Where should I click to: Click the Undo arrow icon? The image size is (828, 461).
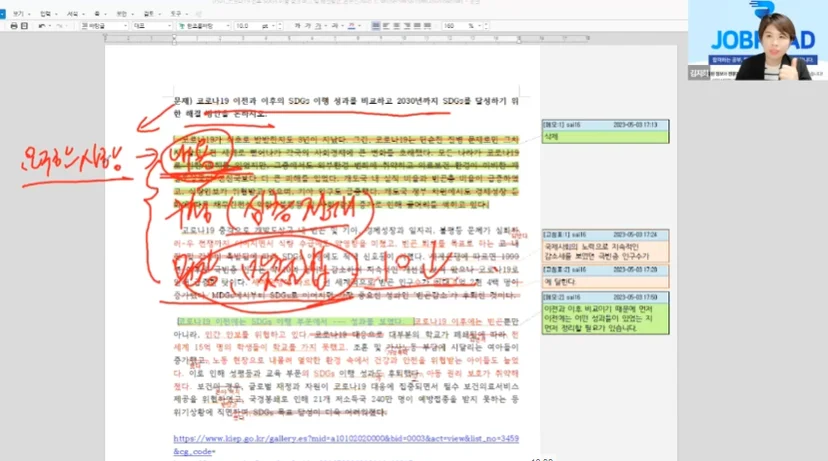[x=42, y=26]
